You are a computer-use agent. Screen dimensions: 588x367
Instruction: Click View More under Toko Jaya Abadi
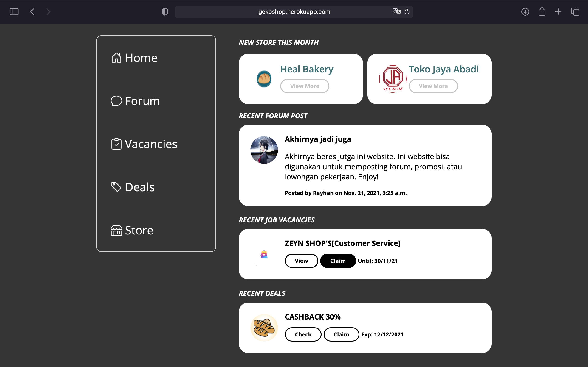tap(433, 86)
